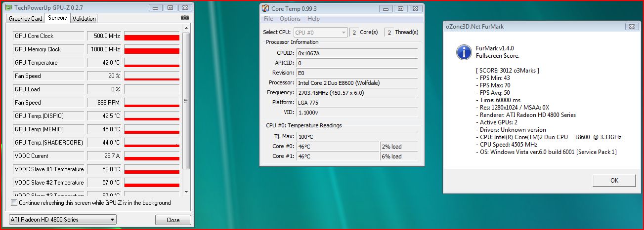Open the Options menu in Core Temp
Image resolution: width=644 pixels, height=230 pixels.
point(290,19)
